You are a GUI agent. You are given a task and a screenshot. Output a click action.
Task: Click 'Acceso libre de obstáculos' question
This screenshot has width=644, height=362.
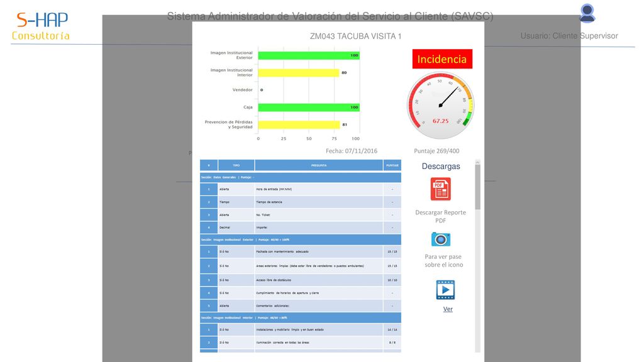pos(274,280)
